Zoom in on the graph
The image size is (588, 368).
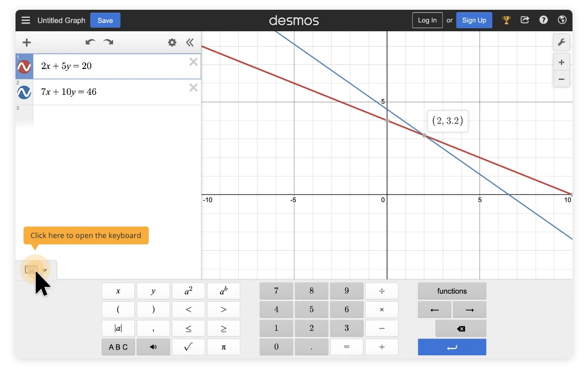point(561,62)
